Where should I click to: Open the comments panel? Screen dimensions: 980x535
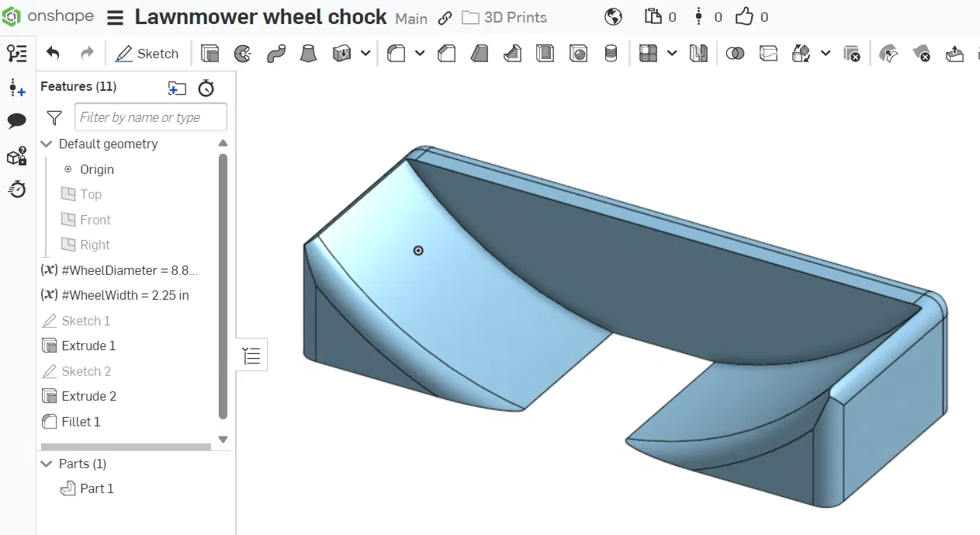(17, 121)
